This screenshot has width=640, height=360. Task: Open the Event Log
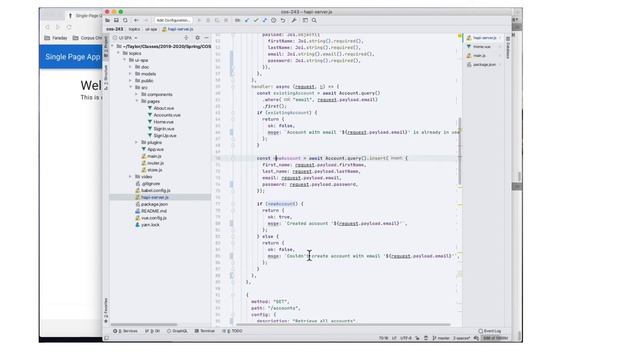[x=490, y=331]
